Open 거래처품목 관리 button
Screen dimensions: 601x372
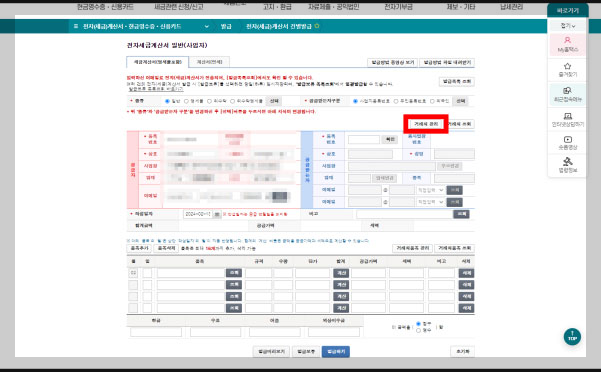(412, 248)
